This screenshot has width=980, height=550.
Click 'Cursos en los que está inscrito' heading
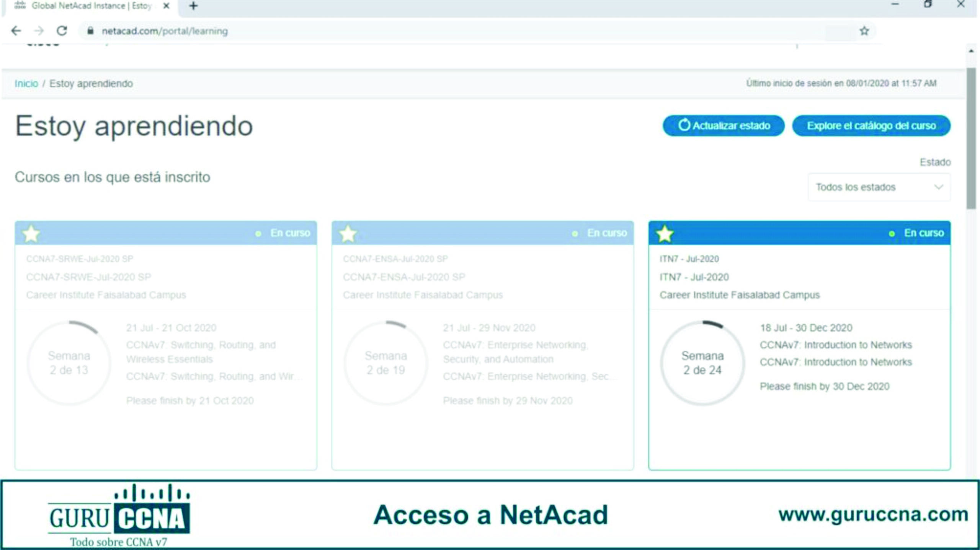(113, 177)
